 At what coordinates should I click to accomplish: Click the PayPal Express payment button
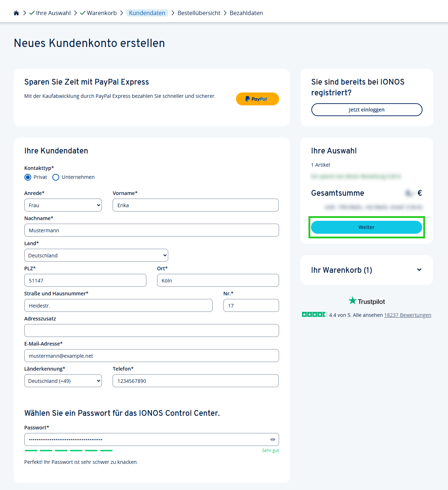point(257,99)
